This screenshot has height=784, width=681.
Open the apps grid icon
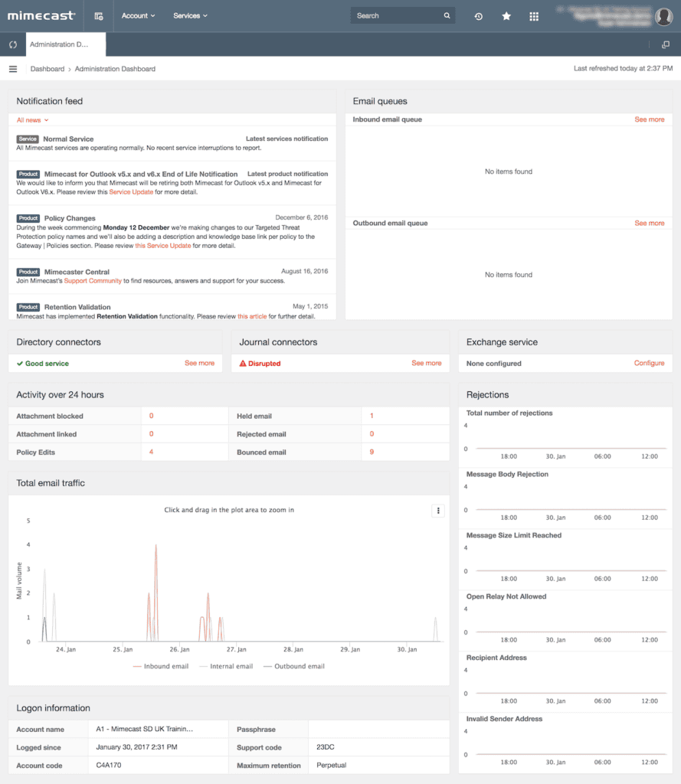click(x=534, y=15)
